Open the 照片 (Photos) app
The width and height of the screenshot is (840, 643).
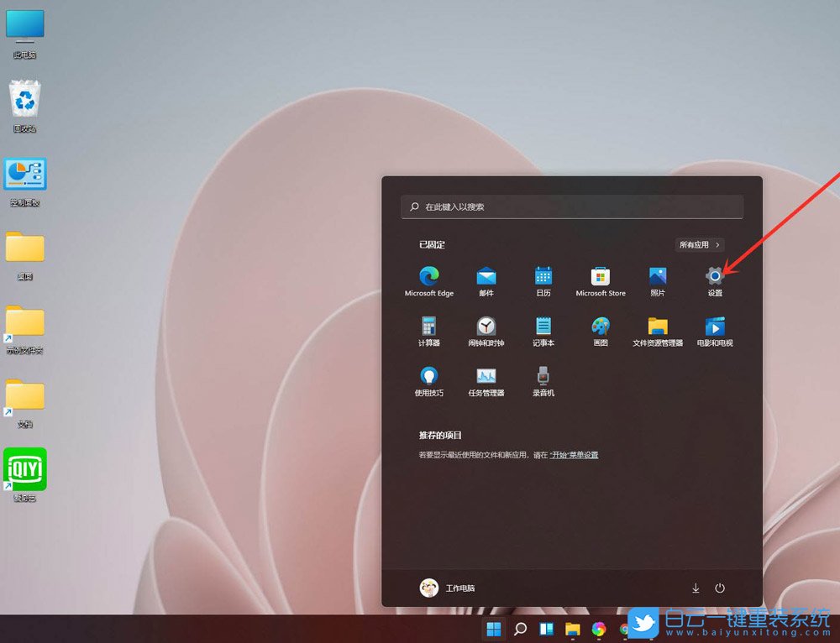(x=657, y=277)
